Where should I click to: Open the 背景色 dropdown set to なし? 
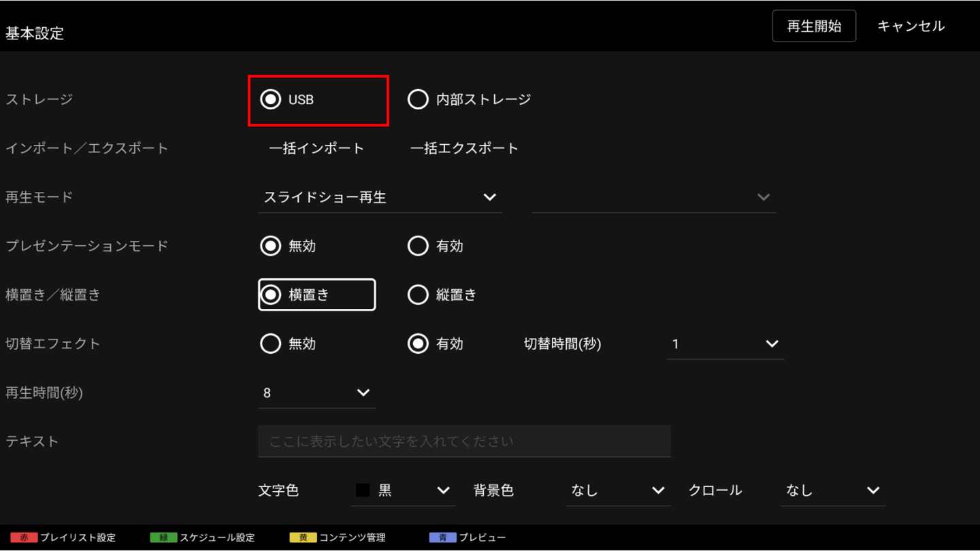tap(617, 490)
